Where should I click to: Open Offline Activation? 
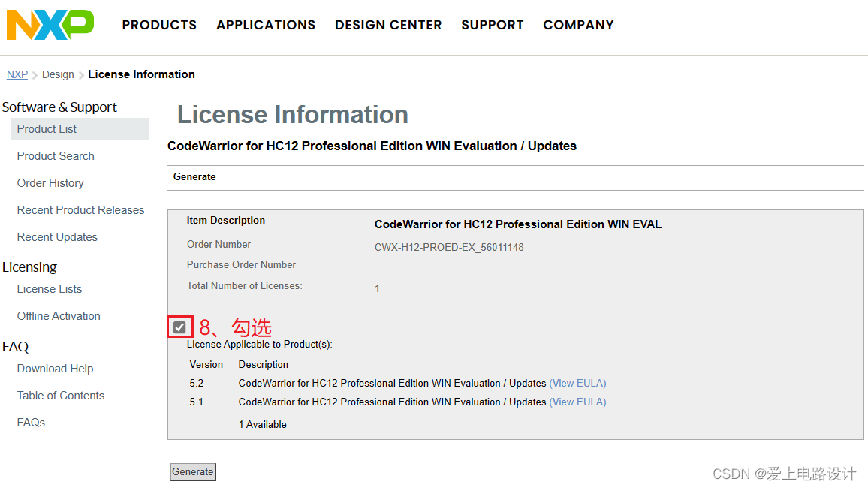pyautogui.click(x=59, y=316)
